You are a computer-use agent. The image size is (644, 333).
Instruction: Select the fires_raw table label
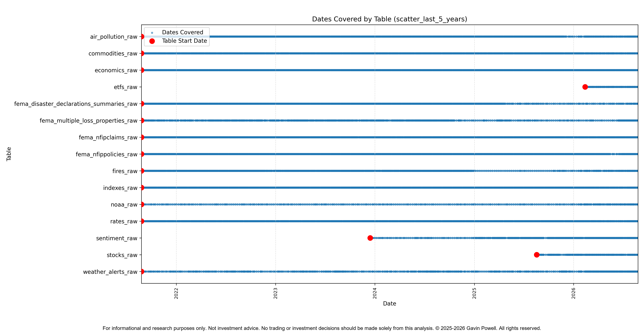[x=125, y=171]
